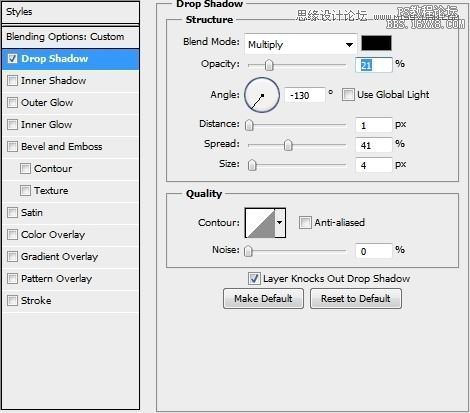Click the Make Default button

point(263,299)
